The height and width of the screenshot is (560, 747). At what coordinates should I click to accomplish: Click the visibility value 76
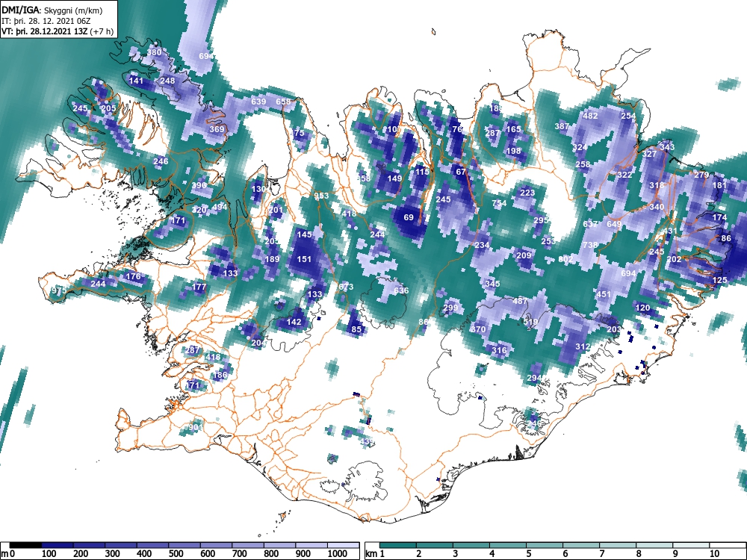click(x=457, y=129)
